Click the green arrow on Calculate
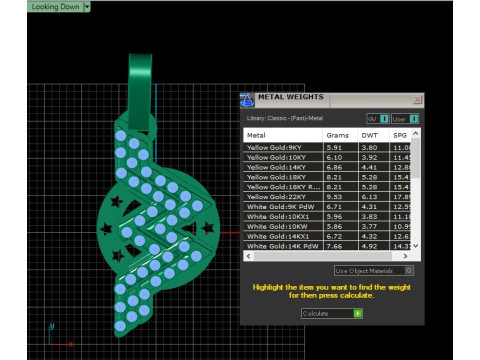480x360 pixels. (358, 313)
